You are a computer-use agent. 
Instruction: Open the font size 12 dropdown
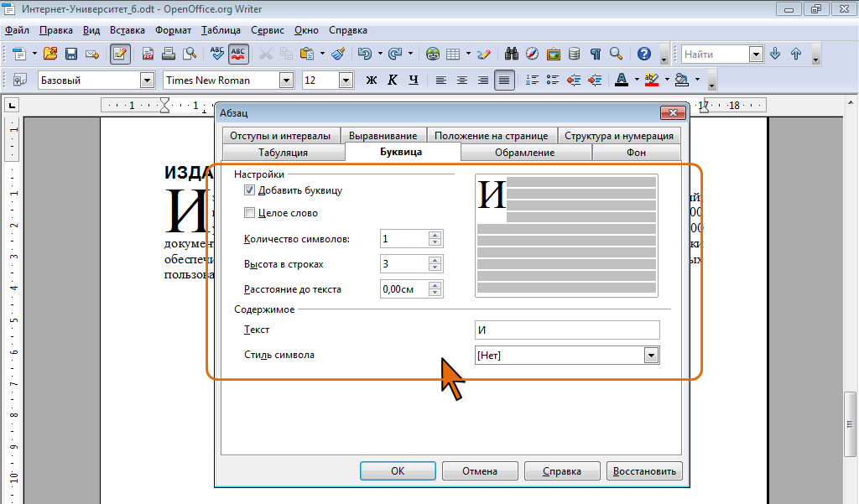pyautogui.click(x=346, y=81)
